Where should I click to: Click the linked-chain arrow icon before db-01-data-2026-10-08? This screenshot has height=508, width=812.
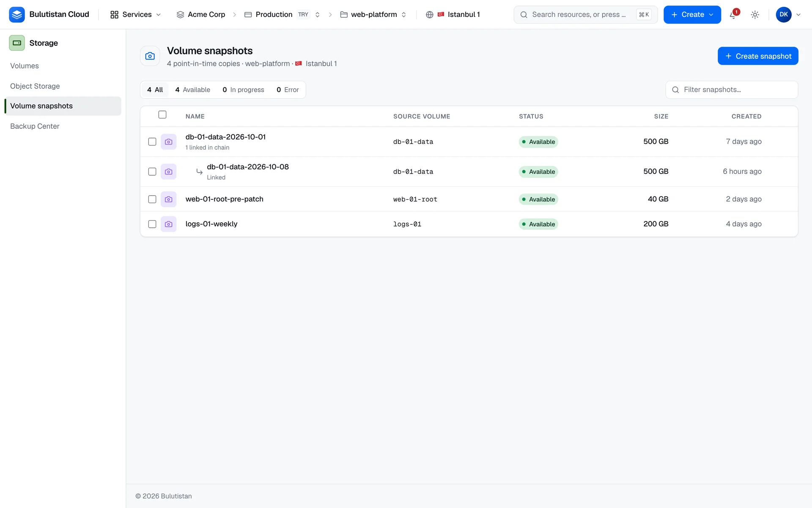click(x=199, y=171)
